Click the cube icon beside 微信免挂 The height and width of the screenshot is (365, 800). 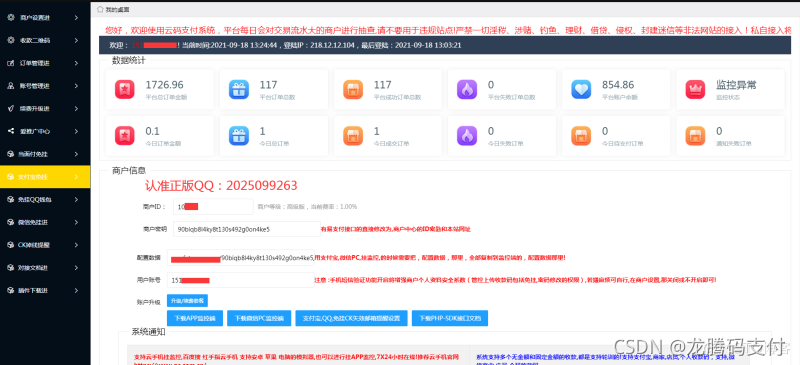[x=11, y=222]
